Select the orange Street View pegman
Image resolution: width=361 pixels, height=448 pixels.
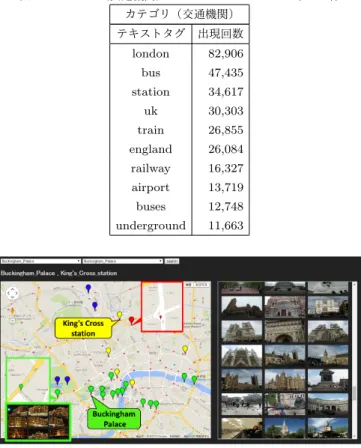pyautogui.click(x=12, y=311)
